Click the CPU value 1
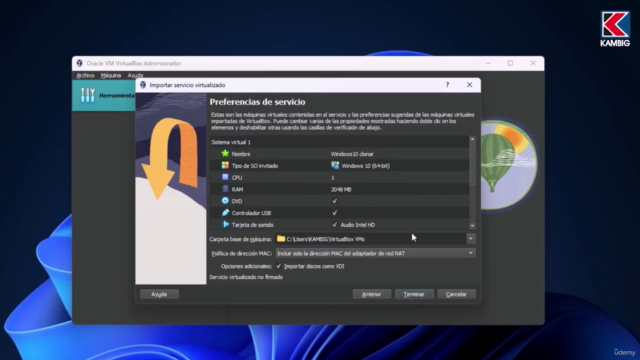This screenshot has width=640, height=360. coord(333,178)
